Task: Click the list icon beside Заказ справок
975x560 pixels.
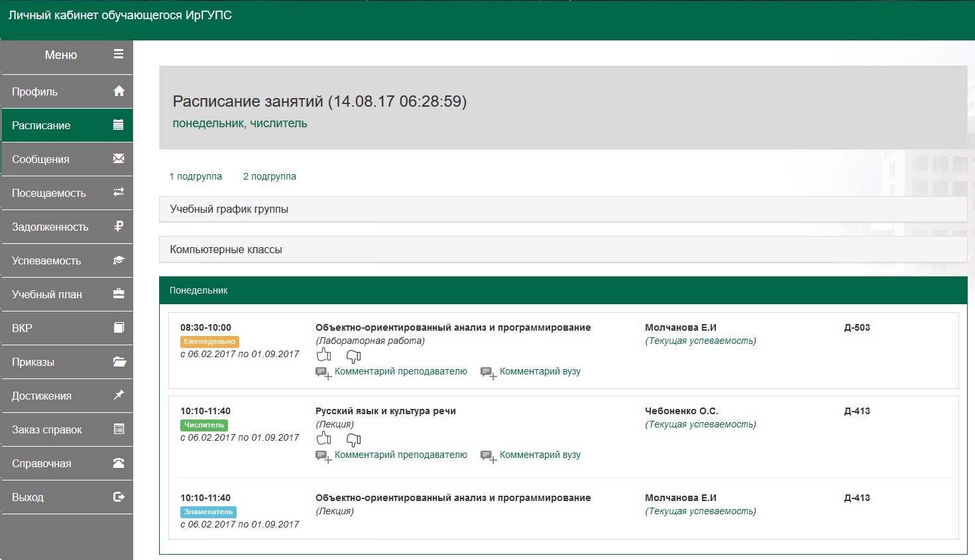Action: (x=119, y=429)
